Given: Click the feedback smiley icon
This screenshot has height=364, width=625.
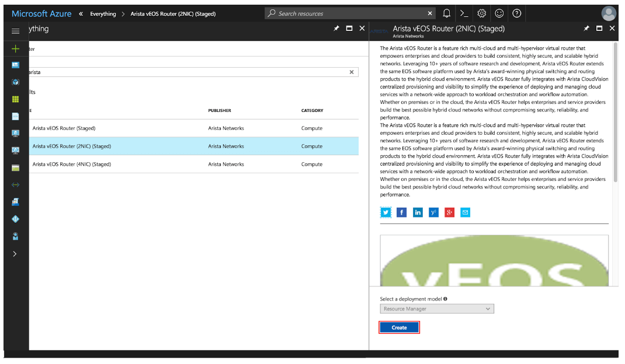Looking at the screenshot, I should click(499, 13).
